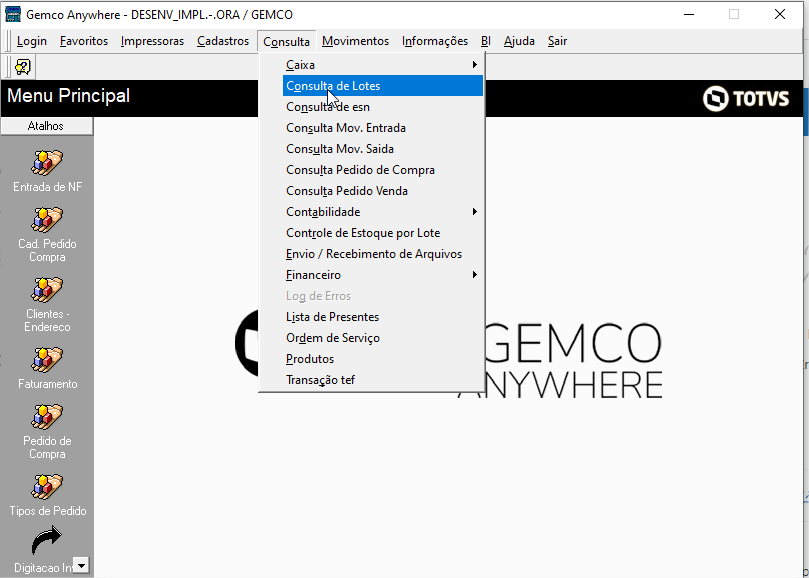This screenshot has height=578, width=809.
Task: Click the help question-mark toolbar icon
Action: coord(23,67)
